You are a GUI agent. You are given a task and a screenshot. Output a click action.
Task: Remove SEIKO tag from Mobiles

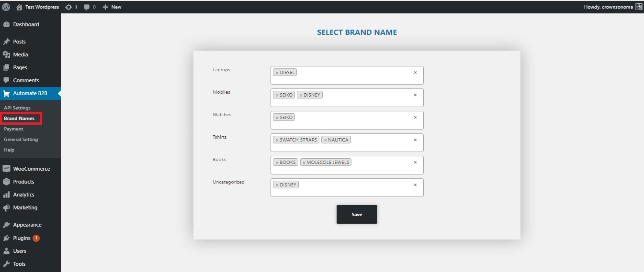pos(277,95)
